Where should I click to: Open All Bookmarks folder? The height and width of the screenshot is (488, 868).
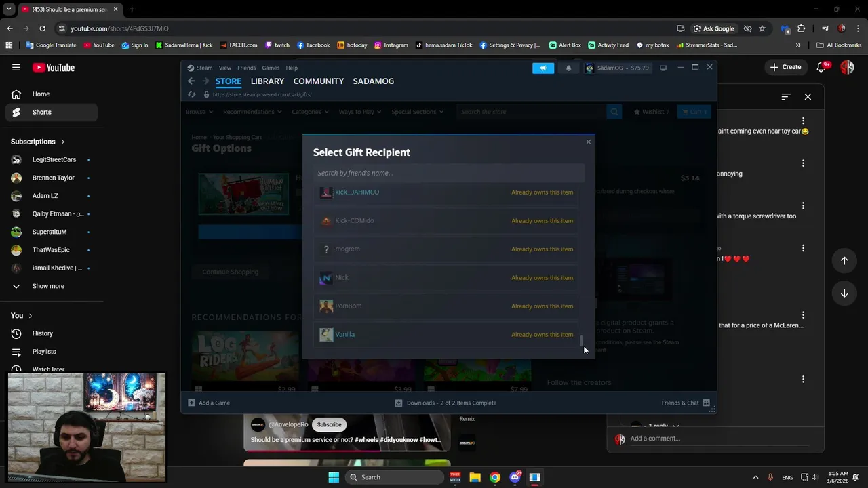click(x=839, y=45)
